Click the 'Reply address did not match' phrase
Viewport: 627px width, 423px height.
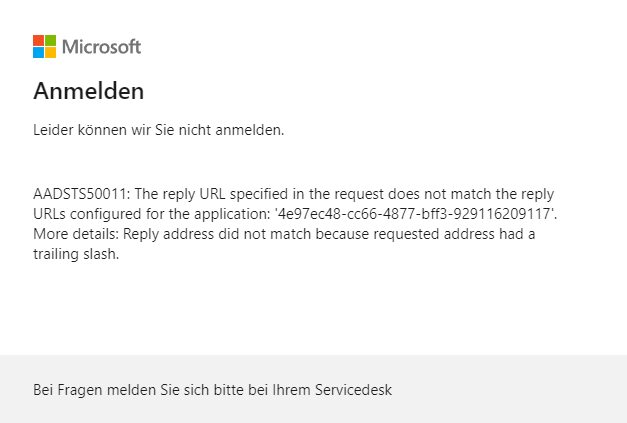click(x=205, y=234)
